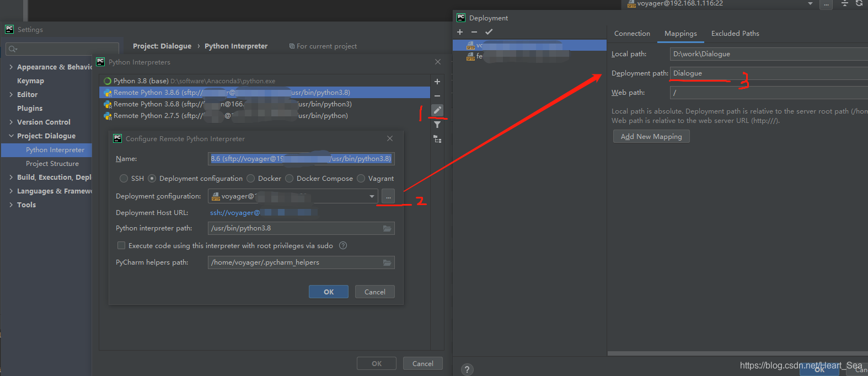The height and width of the screenshot is (376, 868).
Task: Select Deployment configuration radio button
Action: click(x=152, y=179)
